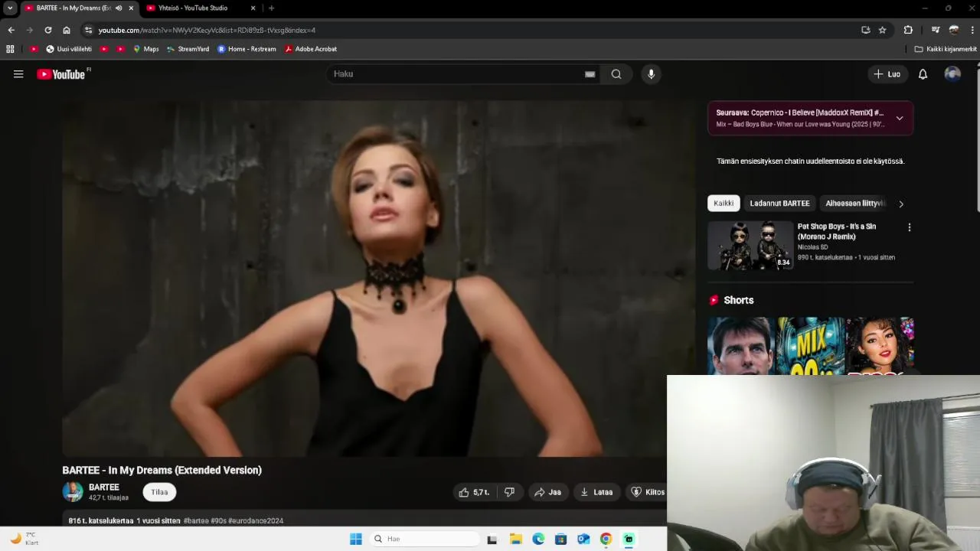Open the Chrome three-dot menu
This screenshot has height=551, width=980.
(972, 30)
